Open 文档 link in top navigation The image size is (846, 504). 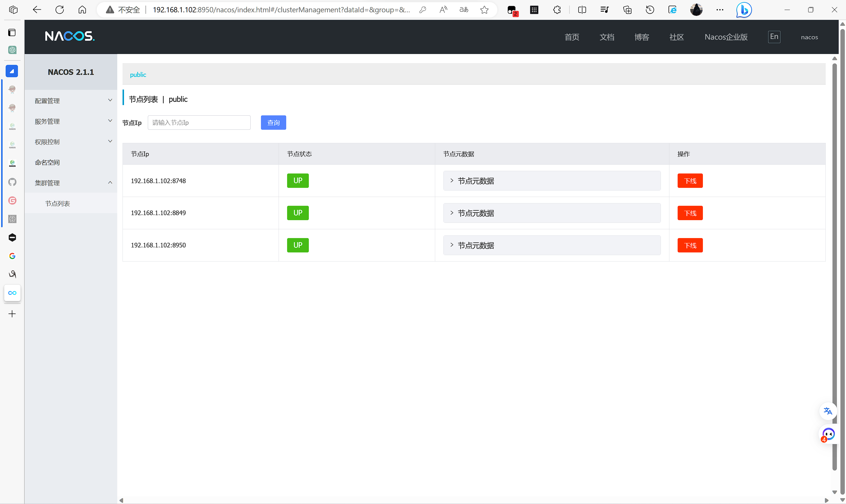coord(607,37)
